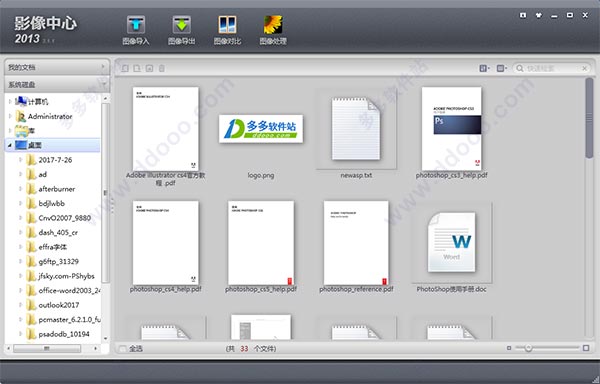Open the 图像处理 sunflower tool

pyautogui.click(x=273, y=30)
